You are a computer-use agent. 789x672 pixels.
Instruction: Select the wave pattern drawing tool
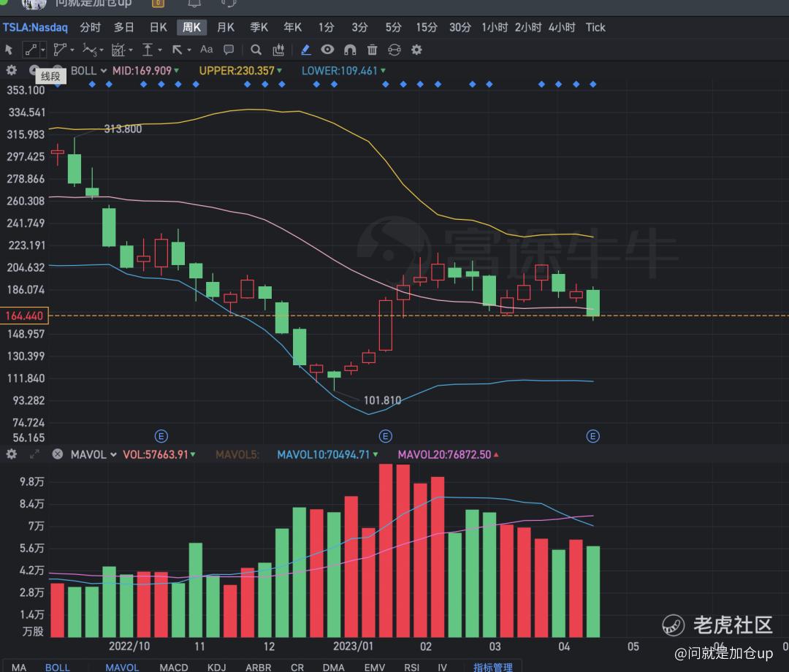(x=89, y=50)
